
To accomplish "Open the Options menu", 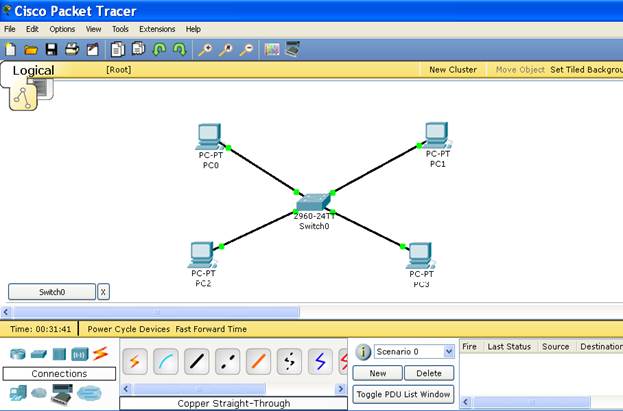I will tap(62, 29).
